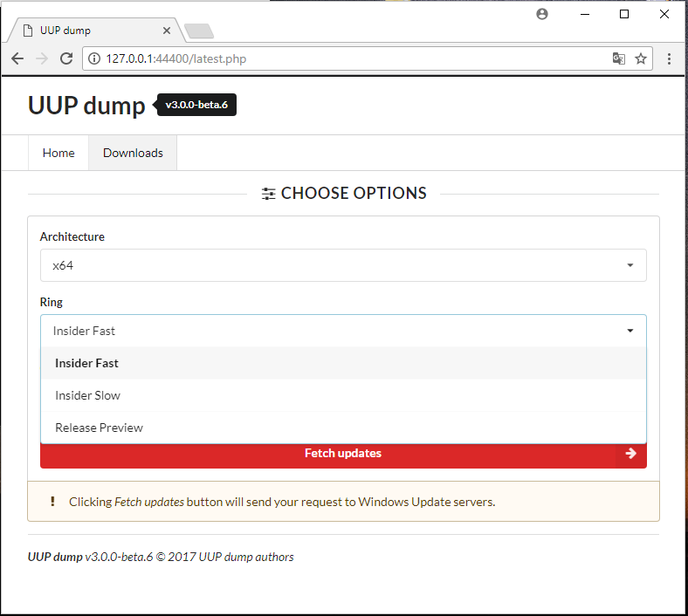This screenshot has width=688, height=616.
Task: Maximize the browser window
Action: click(624, 14)
